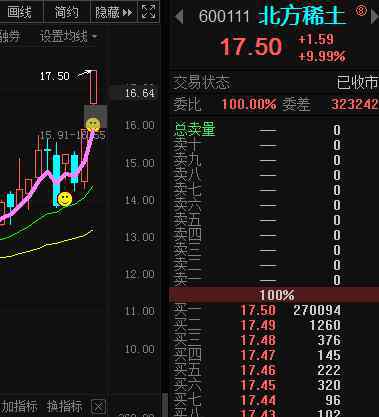
Task: Click the 16.64 price axis marker
Action: pyautogui.click(x=140, y=93)
